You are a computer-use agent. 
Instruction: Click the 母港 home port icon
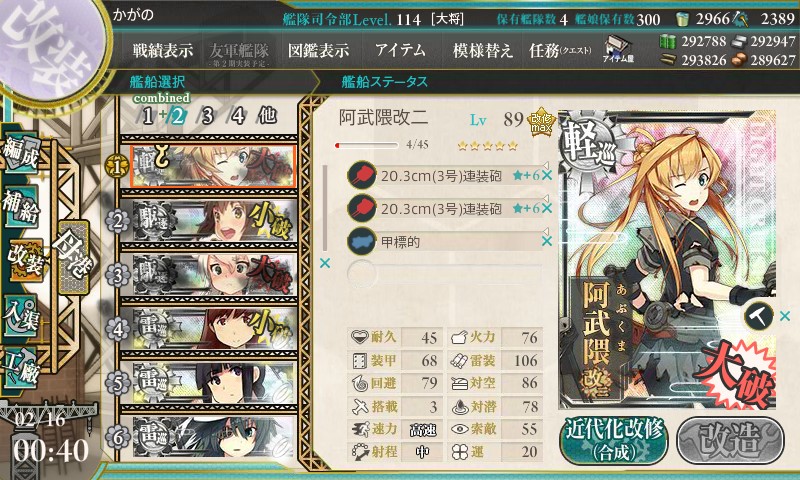point(74,257)
